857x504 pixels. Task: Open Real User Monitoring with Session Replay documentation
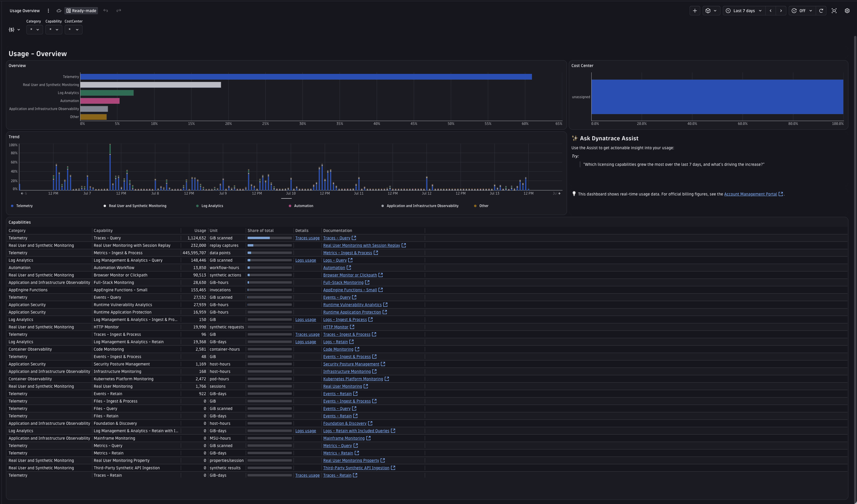pos(362,245)
